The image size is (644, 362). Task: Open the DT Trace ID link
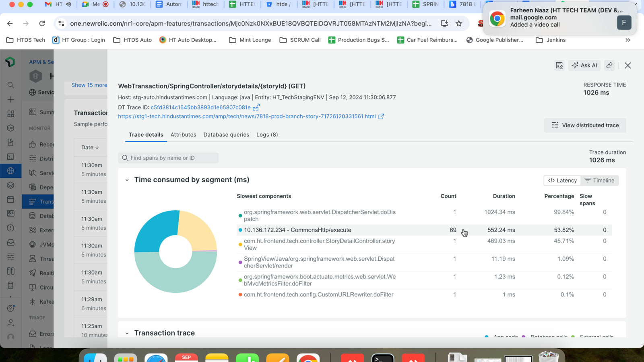(200, 107)
